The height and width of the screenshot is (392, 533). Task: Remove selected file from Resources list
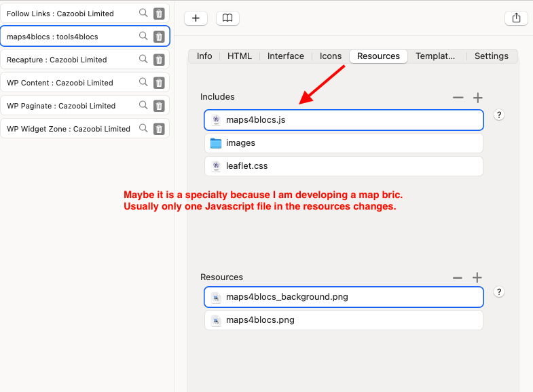(x=458, y=277)
